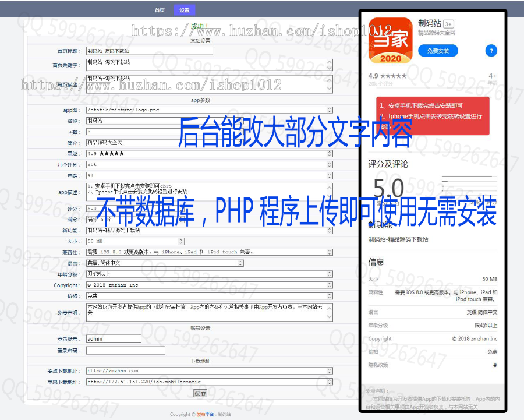Image resolution: width=524 pixels, height=420 pixels.
Task: Click the 保存 save button
Action: (200, 393)
